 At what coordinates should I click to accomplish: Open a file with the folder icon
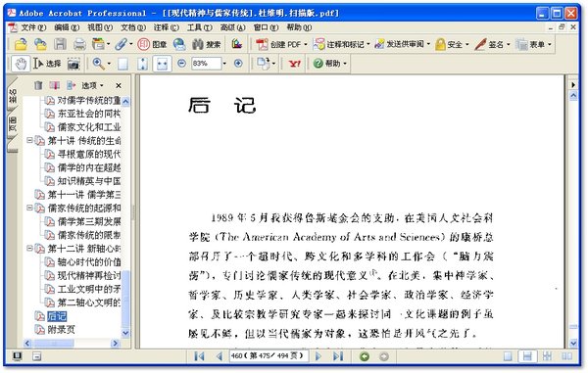[x=21, y=44]
